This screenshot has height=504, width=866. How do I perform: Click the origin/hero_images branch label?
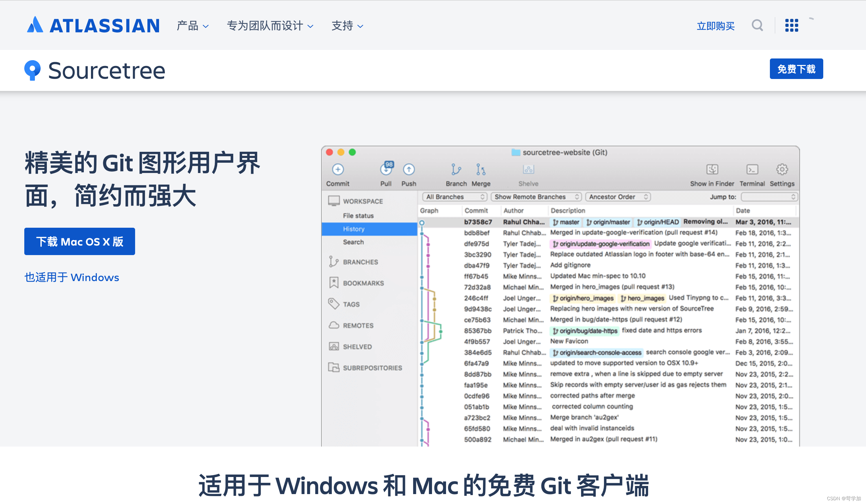583,298
